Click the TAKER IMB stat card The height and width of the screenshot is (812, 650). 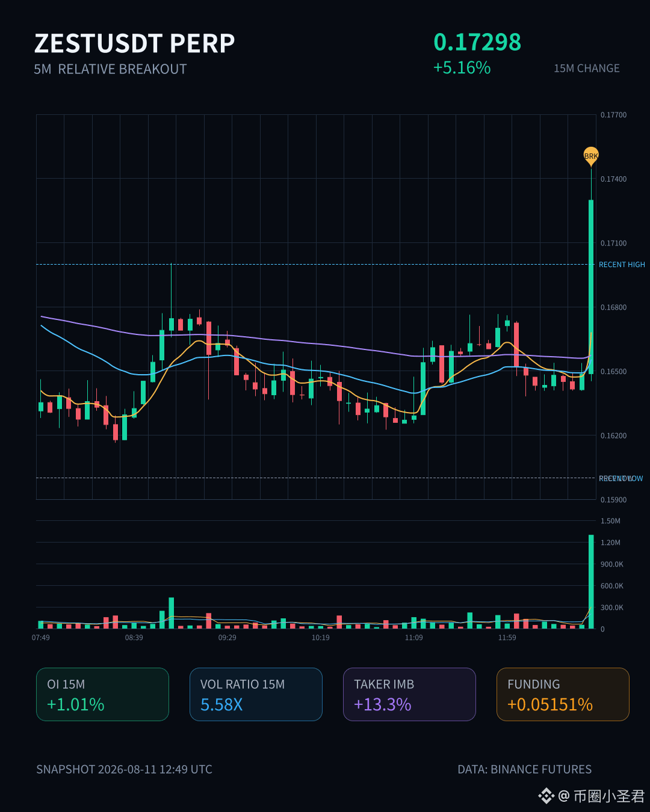[409, 694]
